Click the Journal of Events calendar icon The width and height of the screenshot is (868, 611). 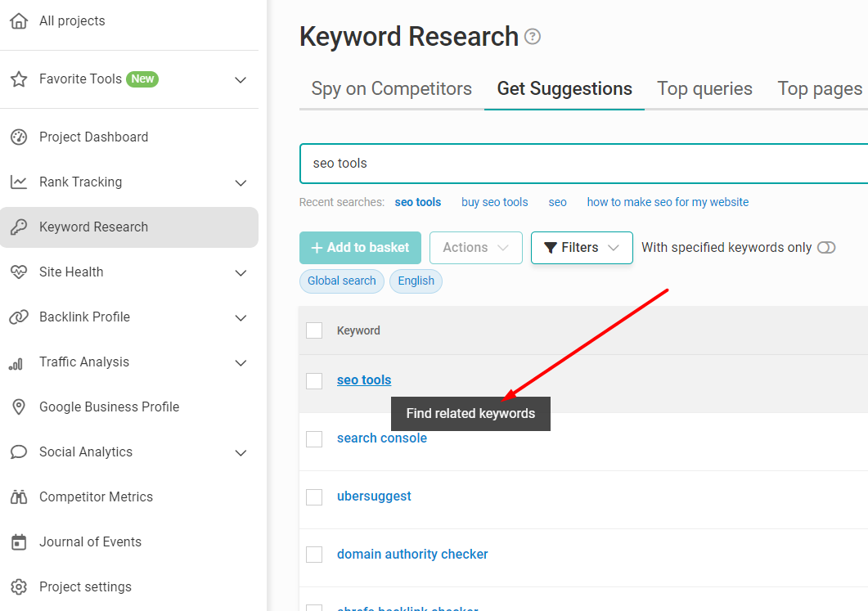coord(19,542)
